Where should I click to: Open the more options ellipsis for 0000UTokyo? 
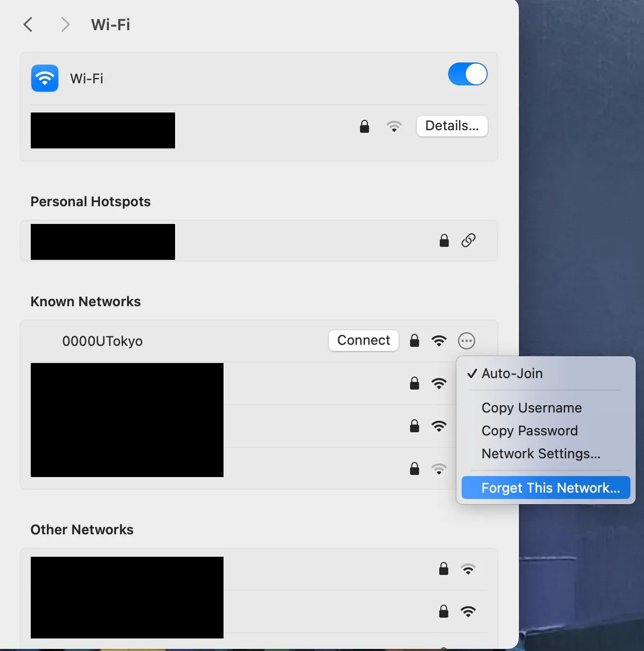point(466,341)
